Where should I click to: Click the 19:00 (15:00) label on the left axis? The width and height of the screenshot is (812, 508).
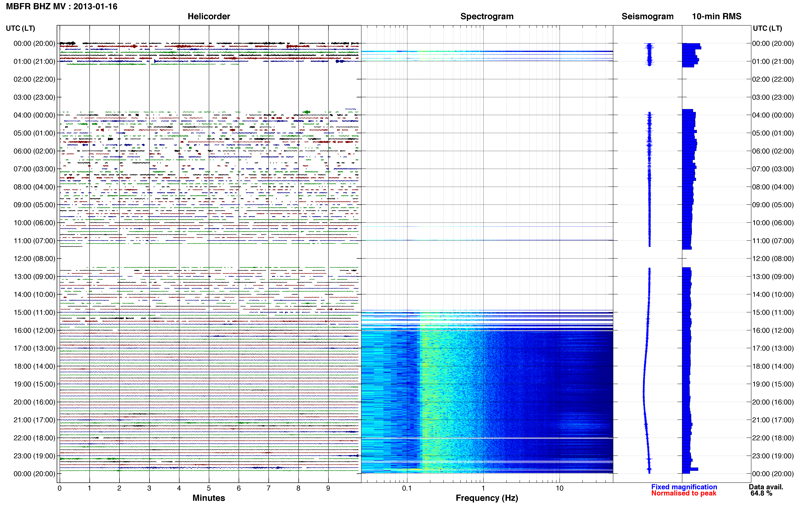(x=34, y=384)
